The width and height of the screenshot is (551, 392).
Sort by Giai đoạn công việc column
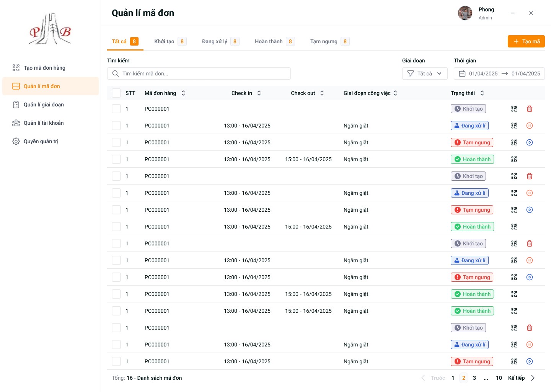(395, 93)
